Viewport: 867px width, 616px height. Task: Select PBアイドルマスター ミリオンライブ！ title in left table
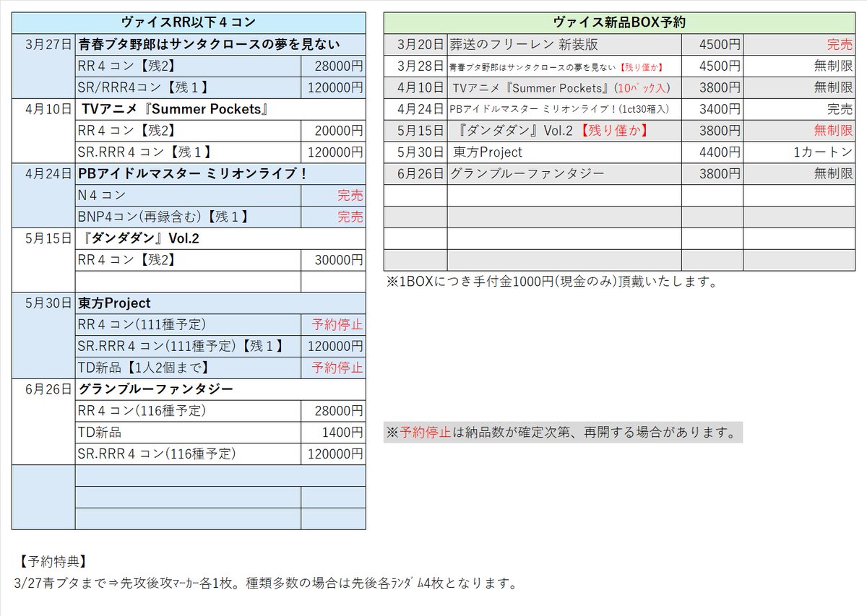220,175
